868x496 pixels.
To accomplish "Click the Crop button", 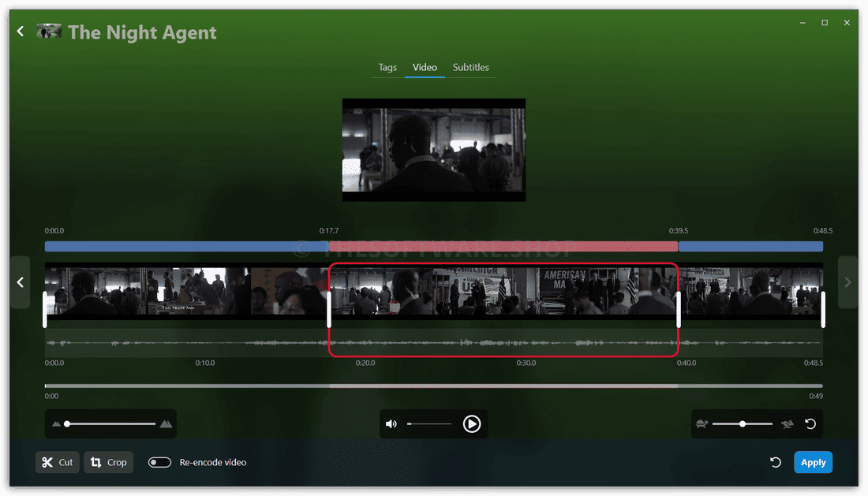I will tap(109, 462).
